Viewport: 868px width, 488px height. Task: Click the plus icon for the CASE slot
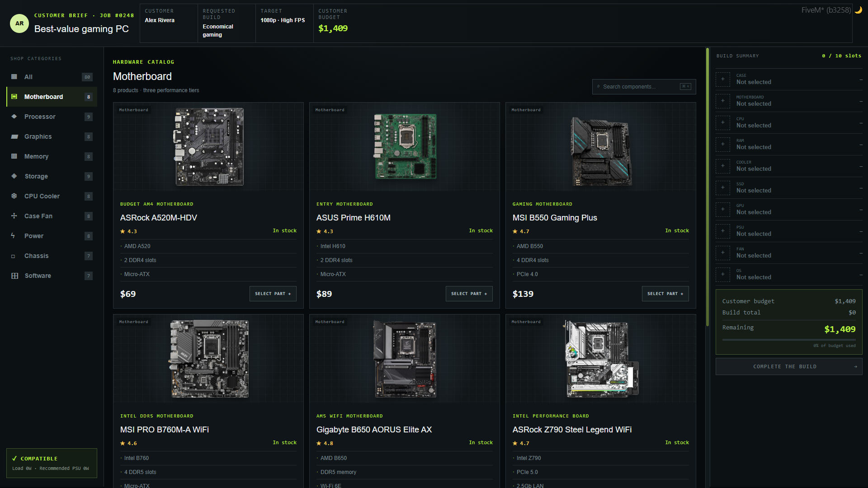[722, 79]
